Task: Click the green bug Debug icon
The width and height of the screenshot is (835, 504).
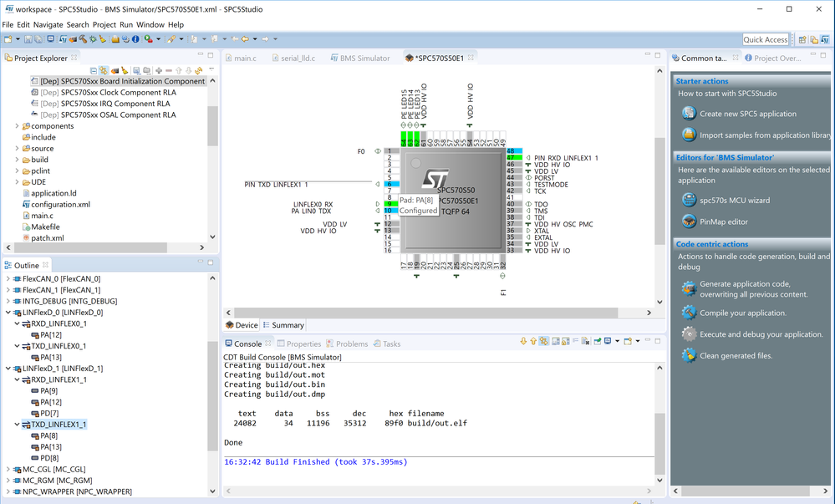Action: pos(93,39)
